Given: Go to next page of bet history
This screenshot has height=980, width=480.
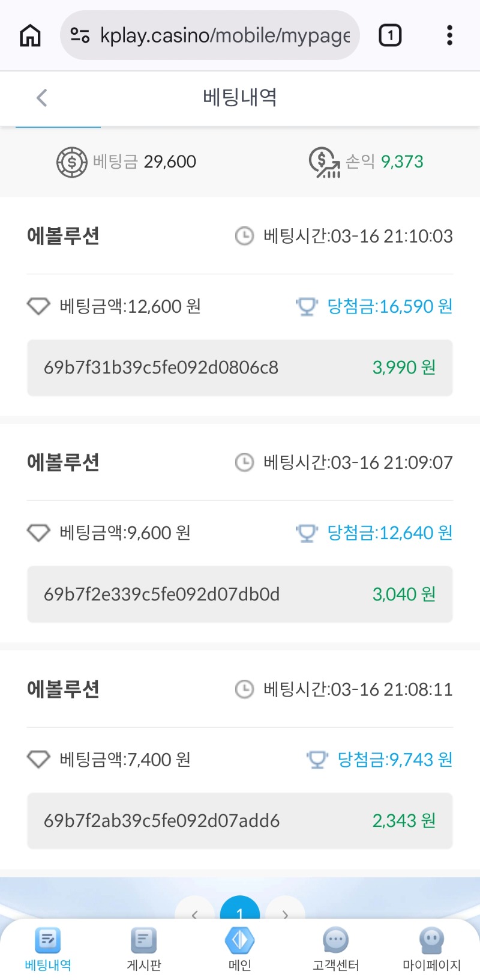Looking at the screenshot, I should (285, 913).
